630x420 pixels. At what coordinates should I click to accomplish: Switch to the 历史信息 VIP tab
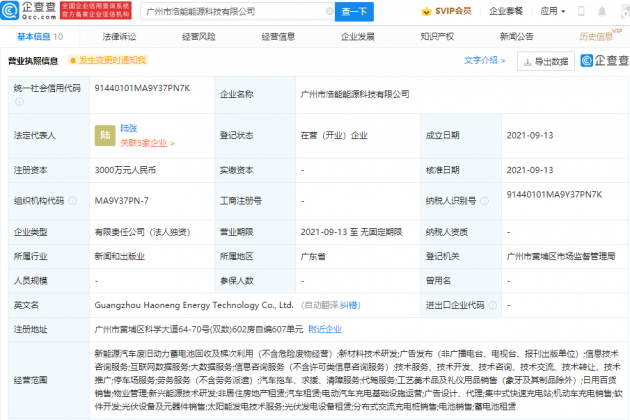tap(600, 36)
